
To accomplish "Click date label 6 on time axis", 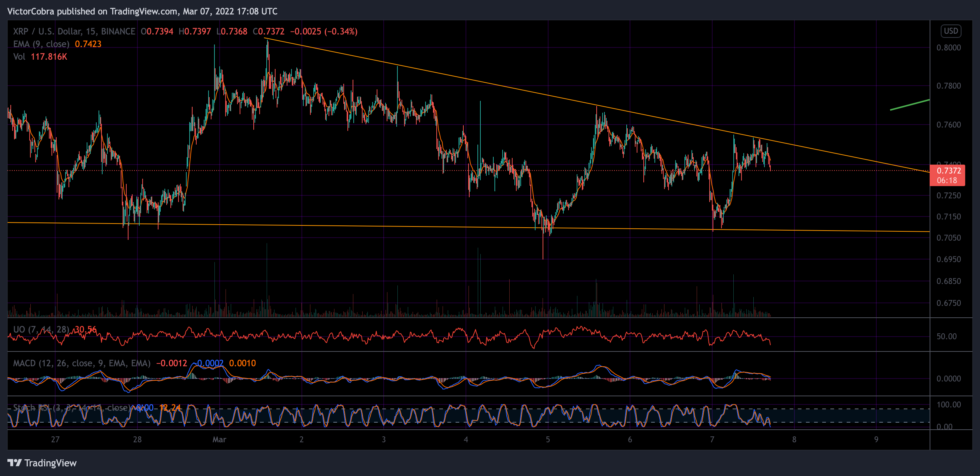I will (630, 439).
